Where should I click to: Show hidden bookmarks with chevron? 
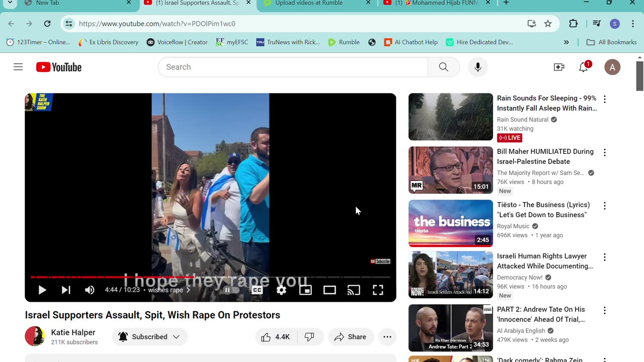click(x=567, y=42)
